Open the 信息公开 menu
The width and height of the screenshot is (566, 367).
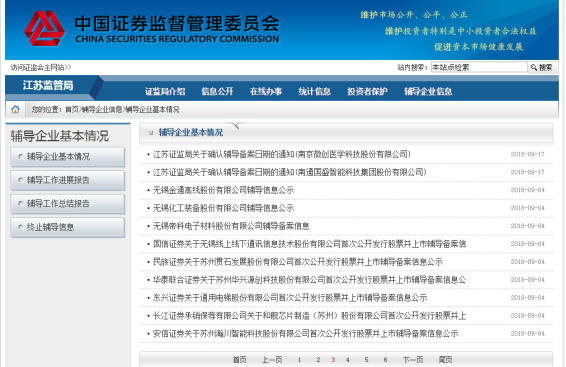217,92
